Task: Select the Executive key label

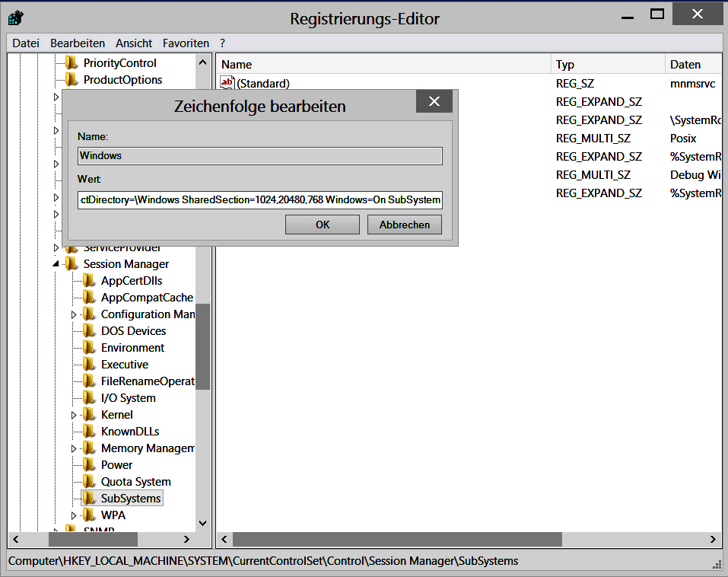Action: (x=125, y=364)
